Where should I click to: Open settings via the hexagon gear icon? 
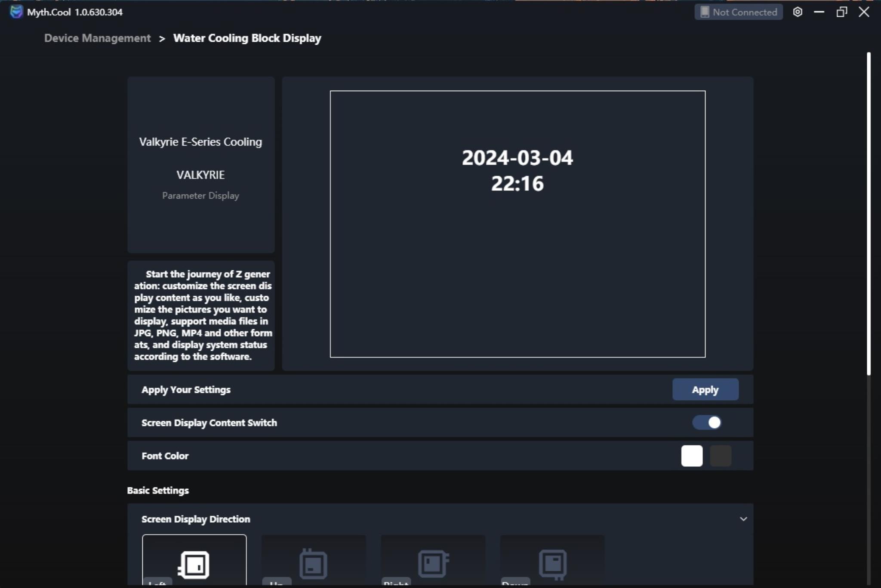(x=798, y=12)
